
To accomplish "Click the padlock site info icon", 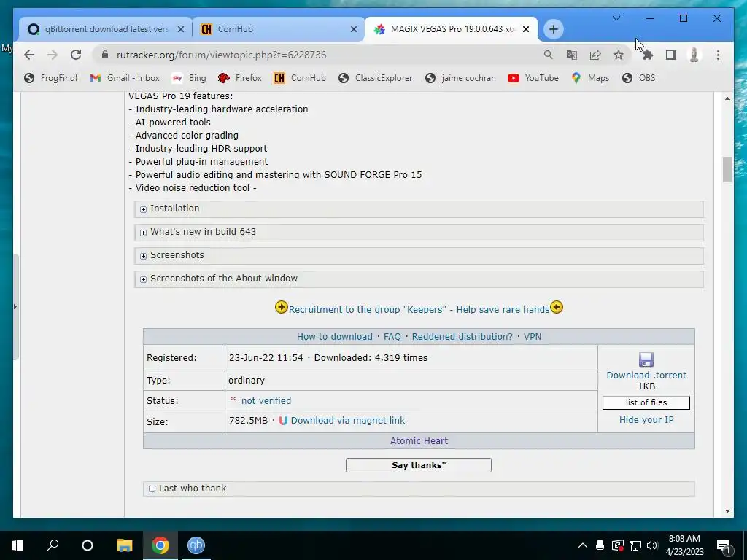I will point(105,55).
